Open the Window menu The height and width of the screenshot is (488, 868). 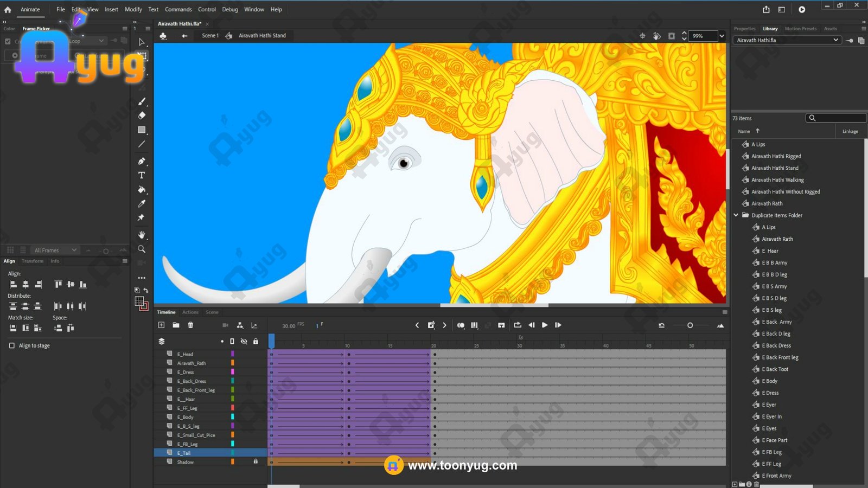pyautogui.click(x=254, y=9)
